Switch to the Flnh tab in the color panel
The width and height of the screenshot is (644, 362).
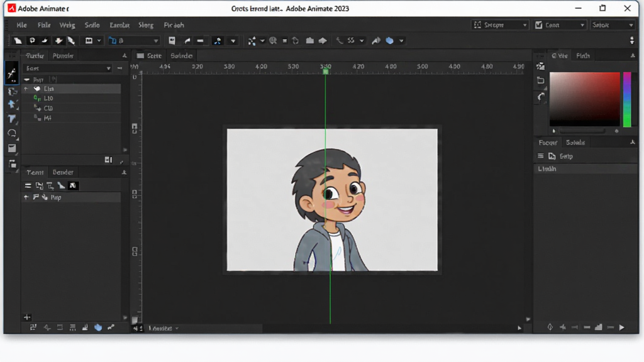click(583, 55)
